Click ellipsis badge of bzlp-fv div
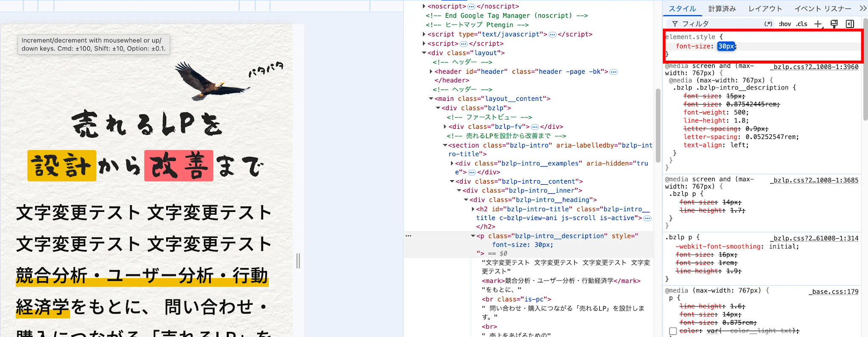This screenshot has height=337, width=868. coord(535,127)
